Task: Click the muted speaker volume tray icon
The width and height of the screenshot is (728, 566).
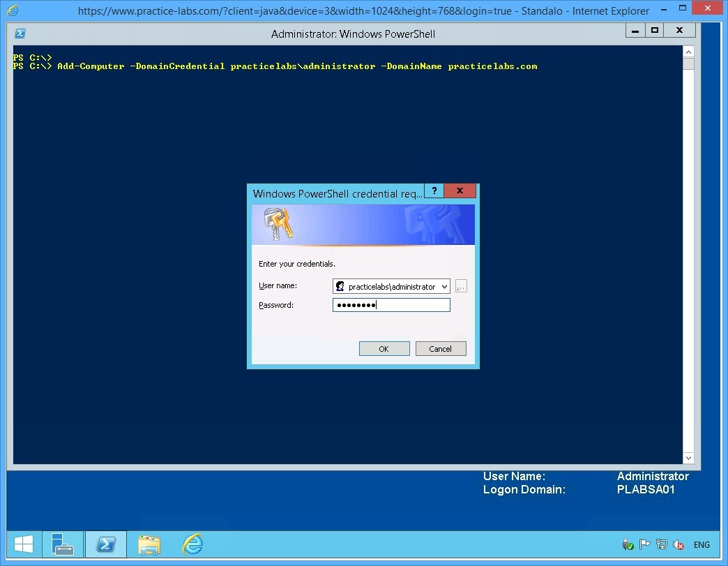Action: [678, 545]
